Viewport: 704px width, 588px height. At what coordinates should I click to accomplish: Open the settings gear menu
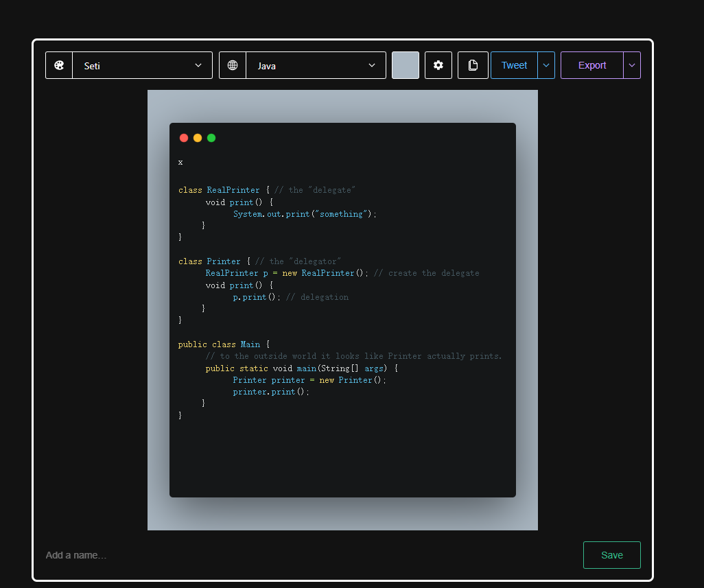438,65
